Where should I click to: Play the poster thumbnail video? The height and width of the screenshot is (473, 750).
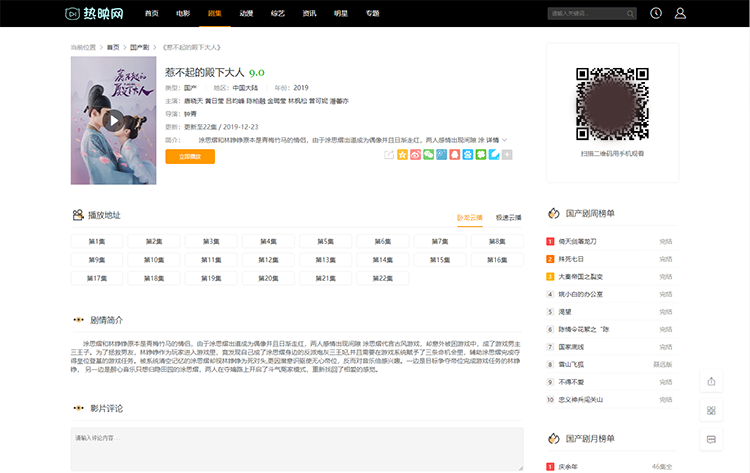pyautogui.click(x=113, y=121)
